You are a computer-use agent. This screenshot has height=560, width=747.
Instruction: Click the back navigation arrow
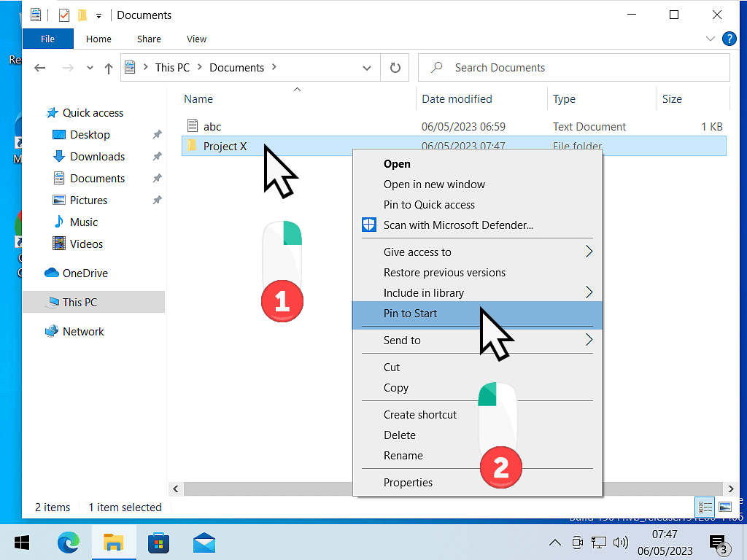point(40,67)
